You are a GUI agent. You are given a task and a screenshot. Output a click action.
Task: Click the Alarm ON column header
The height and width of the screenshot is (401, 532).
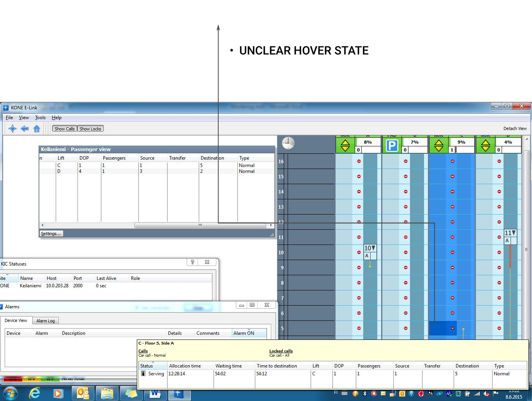(x=244, y=333)
